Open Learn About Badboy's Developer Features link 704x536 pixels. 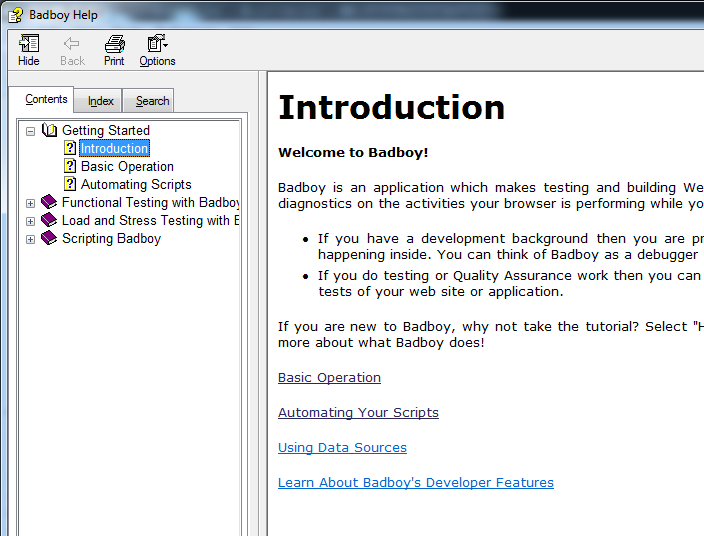pyautogui.click(x=416, y=483)
